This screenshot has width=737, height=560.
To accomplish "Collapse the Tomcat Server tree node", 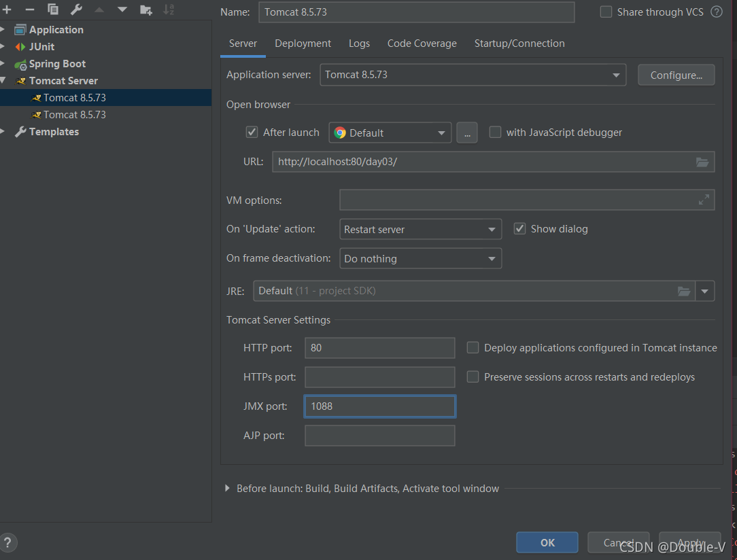I will point(3,81).
